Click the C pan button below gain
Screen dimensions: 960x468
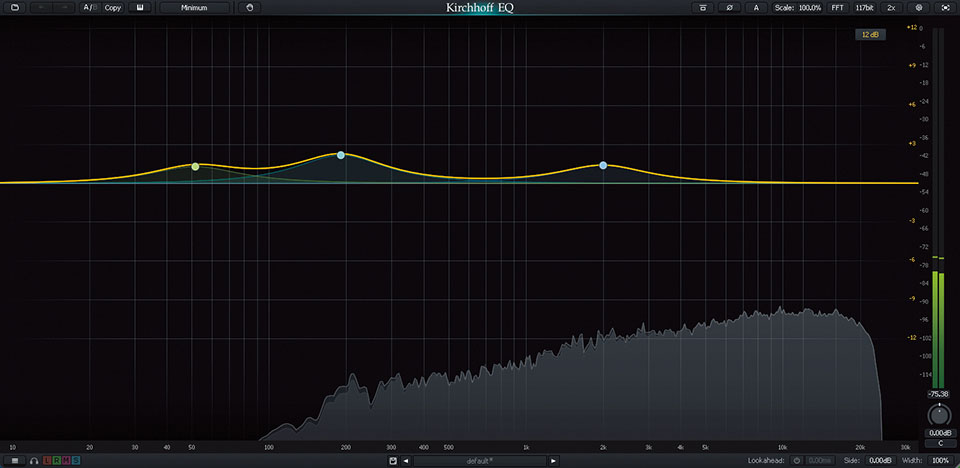pyautogui.click(x=938, y=443)
